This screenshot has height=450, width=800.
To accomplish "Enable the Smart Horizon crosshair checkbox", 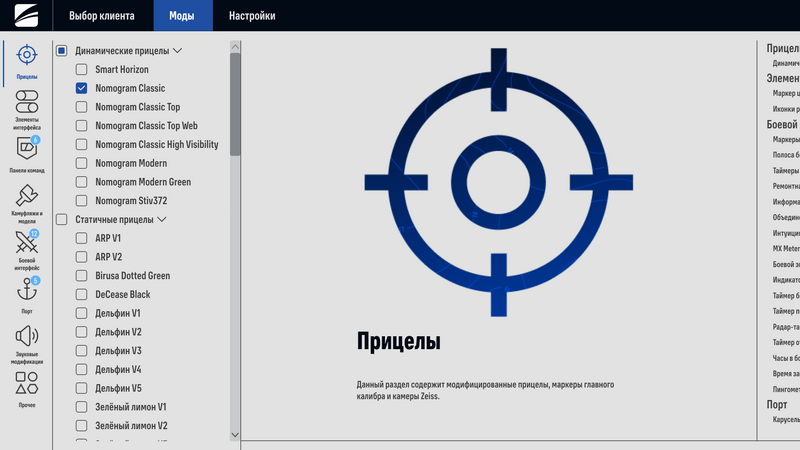I will point(82,69).
